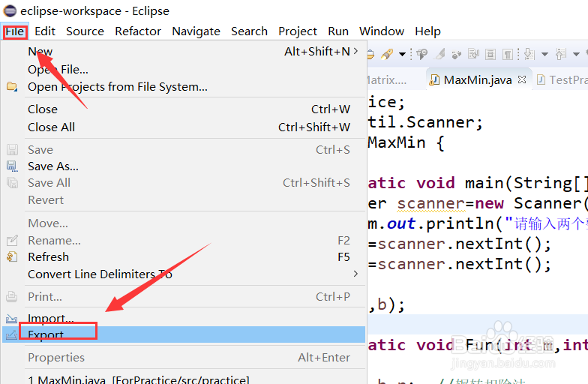Viewport: 588px width, 384px height.
Task: Click the Search flashlight toolbar icon
Action: (x=387, y=54)
